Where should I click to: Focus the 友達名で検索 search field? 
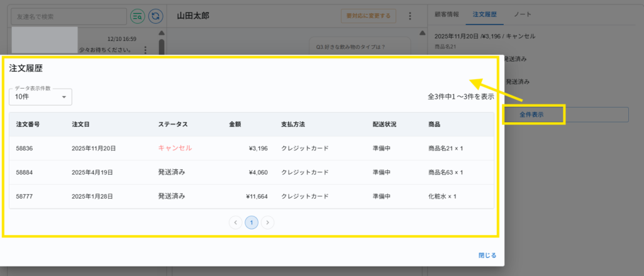click(x=68, y=16)
